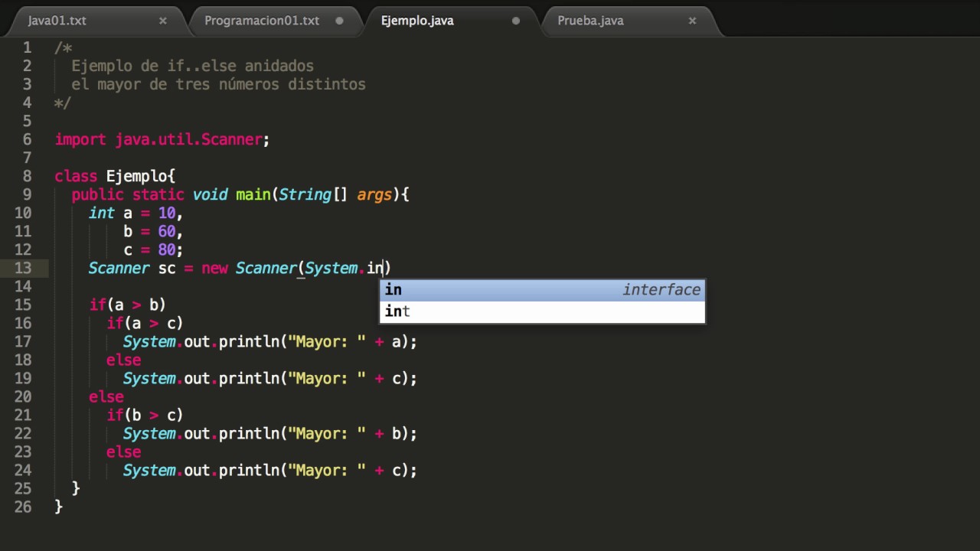Click the else keyword on line 18
Screen dimensions: 980x551
(123, 360)
